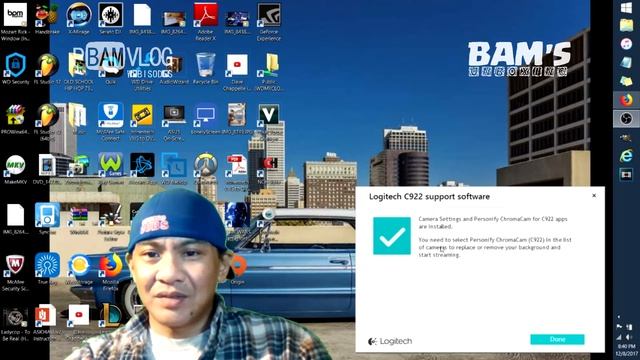
Task: Open Adobe Reader X desktop shortcut
Action: point(205,21)
